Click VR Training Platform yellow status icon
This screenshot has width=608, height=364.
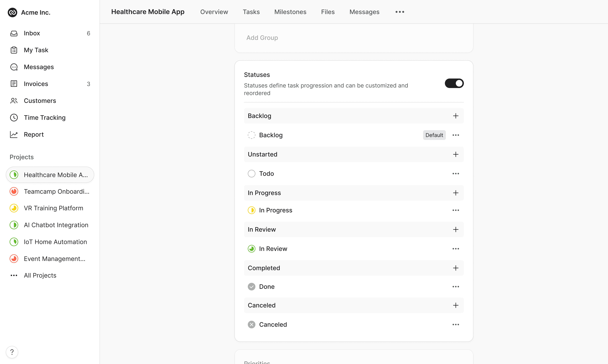click(14, 208)
